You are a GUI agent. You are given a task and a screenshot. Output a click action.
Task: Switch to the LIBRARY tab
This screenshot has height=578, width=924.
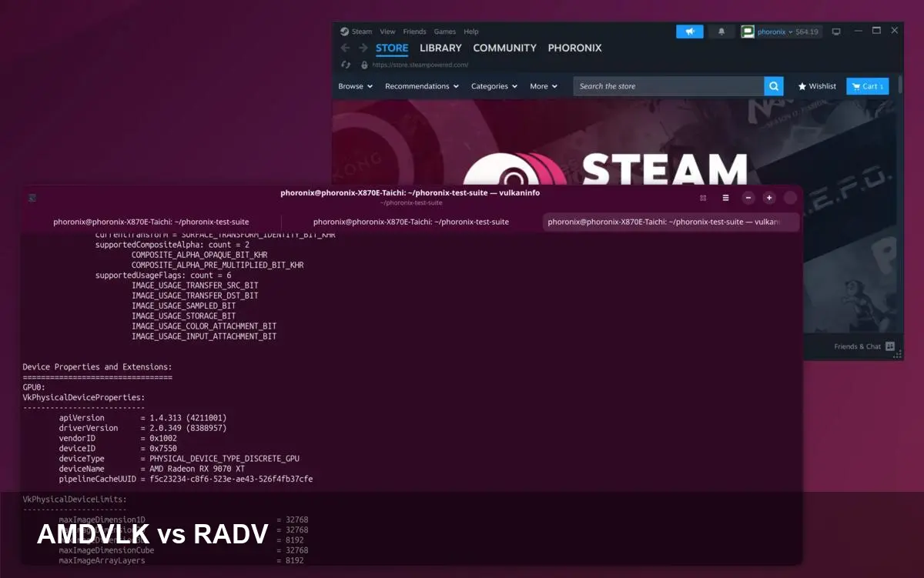(440, 48)
